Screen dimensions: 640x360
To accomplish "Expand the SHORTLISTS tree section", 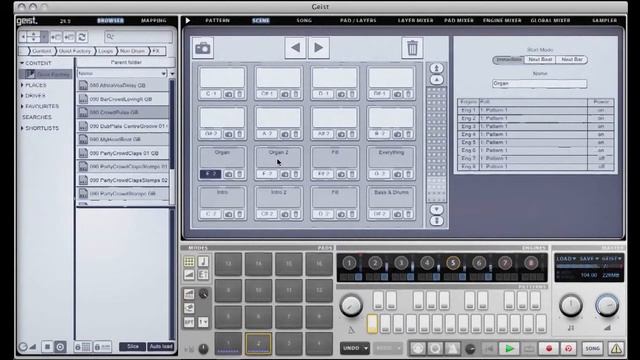I will click(x=22, y=128).
